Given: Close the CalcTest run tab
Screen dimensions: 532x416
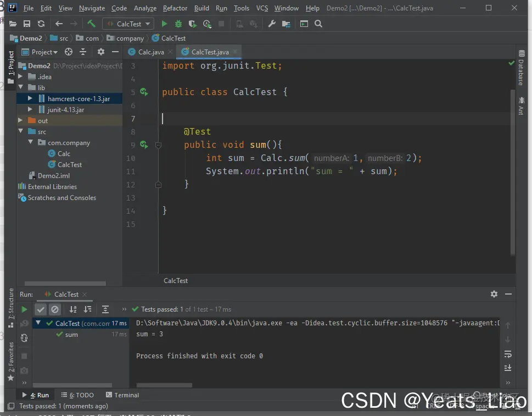Looking at the screenshot, I should (85, 295).
